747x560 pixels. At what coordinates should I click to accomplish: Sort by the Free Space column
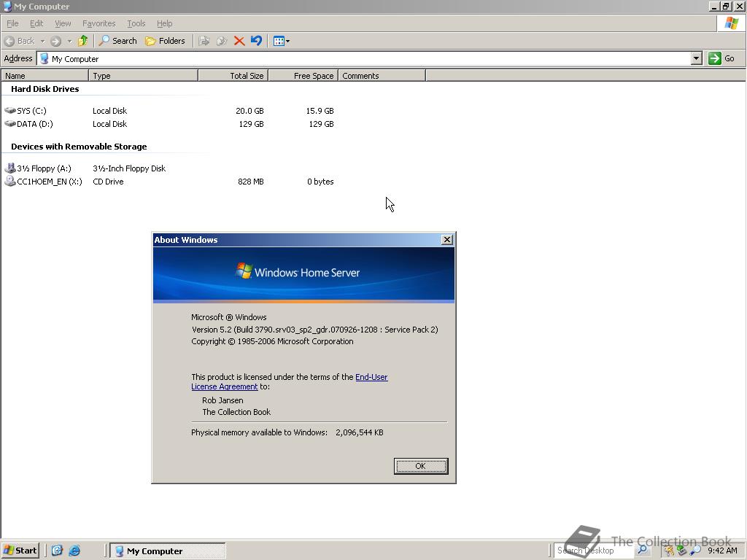coord(303,76)
